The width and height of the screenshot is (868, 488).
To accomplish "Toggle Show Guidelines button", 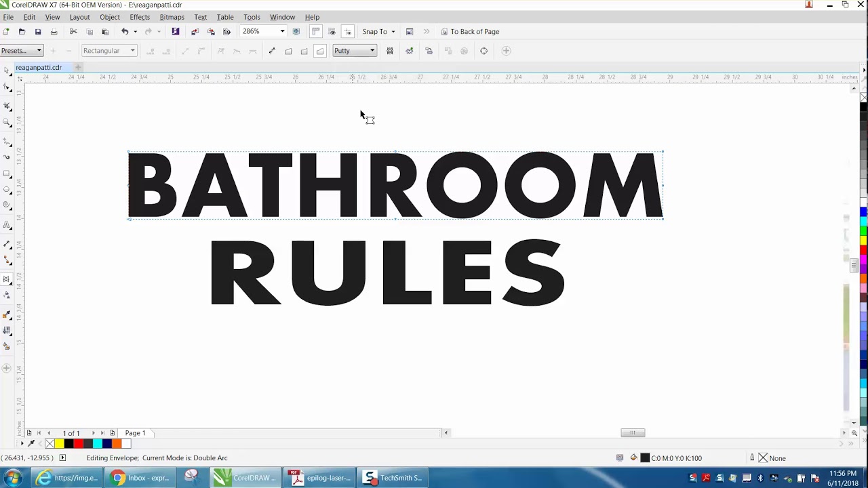I will click(348, 32).
